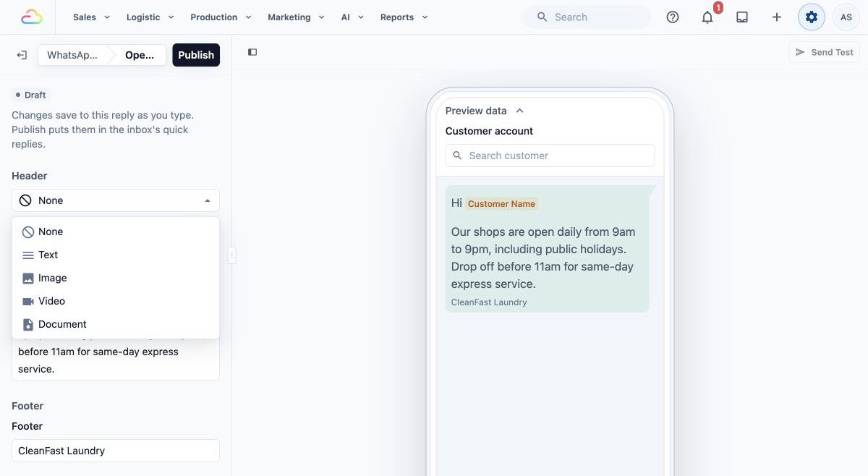Select Image header option
This screenshot has height=476, width=868.
tap(116, 278)
